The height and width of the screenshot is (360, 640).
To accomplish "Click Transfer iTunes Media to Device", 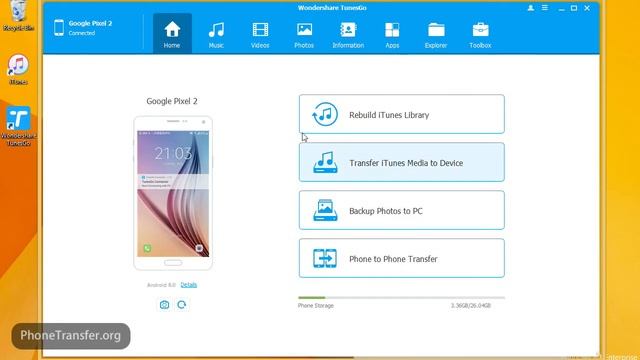I will click(402, 162).
